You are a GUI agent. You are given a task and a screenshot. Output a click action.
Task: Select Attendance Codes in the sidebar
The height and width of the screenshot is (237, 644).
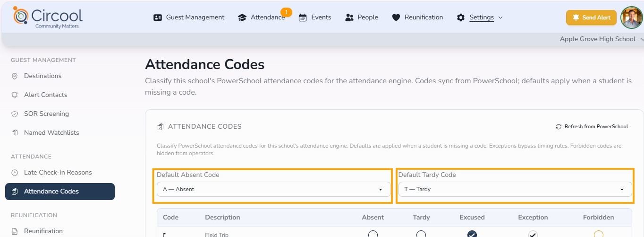pyautogui.click(x=60, y=192)
